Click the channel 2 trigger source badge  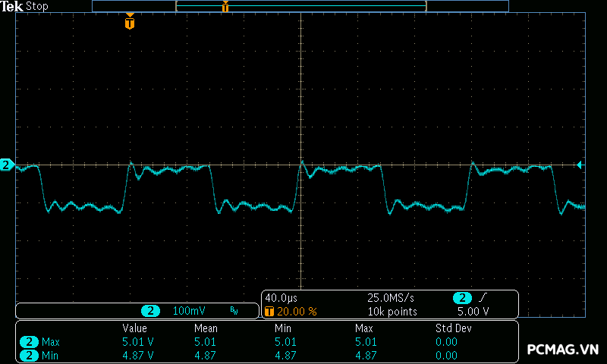pos(462,298)
